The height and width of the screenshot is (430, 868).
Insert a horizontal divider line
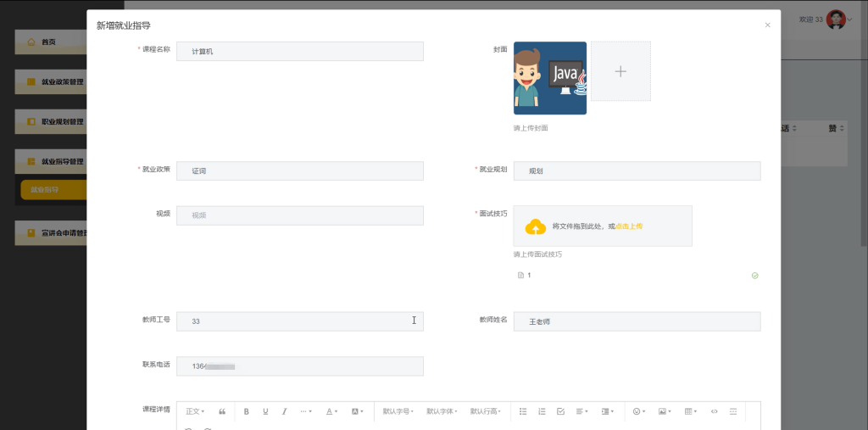(x=733, y=411)
